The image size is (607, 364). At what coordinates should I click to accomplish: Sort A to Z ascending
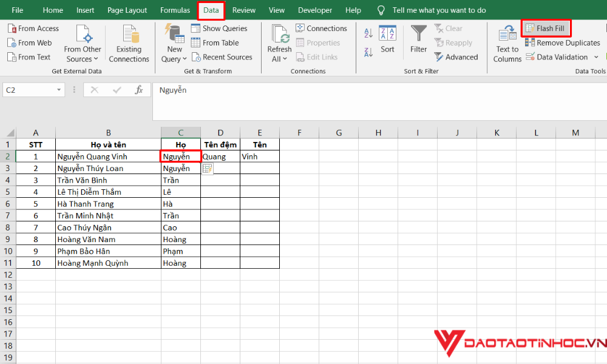[x=368, y=33]
